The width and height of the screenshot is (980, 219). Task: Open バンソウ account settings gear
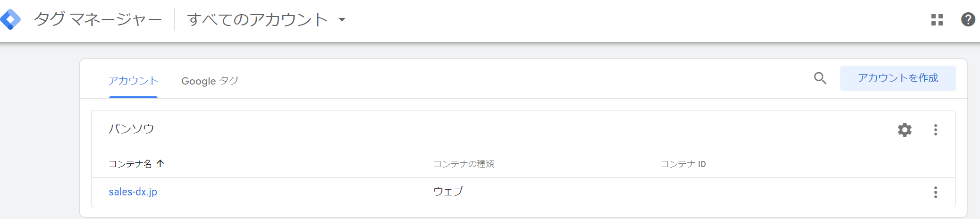(904, 130)
